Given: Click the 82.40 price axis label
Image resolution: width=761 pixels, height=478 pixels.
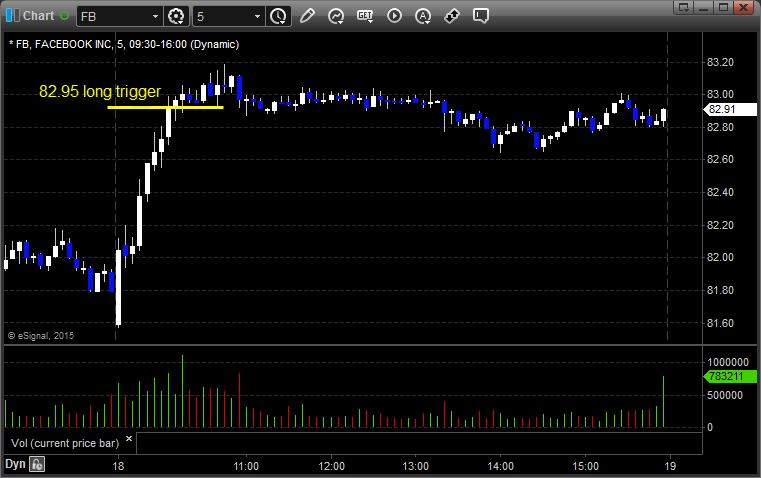Looking at the screenshot, I should [x=720, y=192].
